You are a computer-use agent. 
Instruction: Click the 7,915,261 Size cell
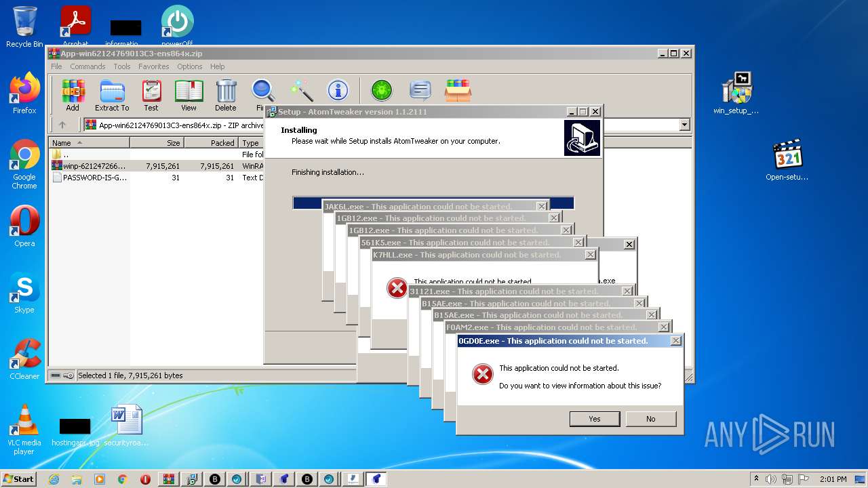[x=163, y=166]
